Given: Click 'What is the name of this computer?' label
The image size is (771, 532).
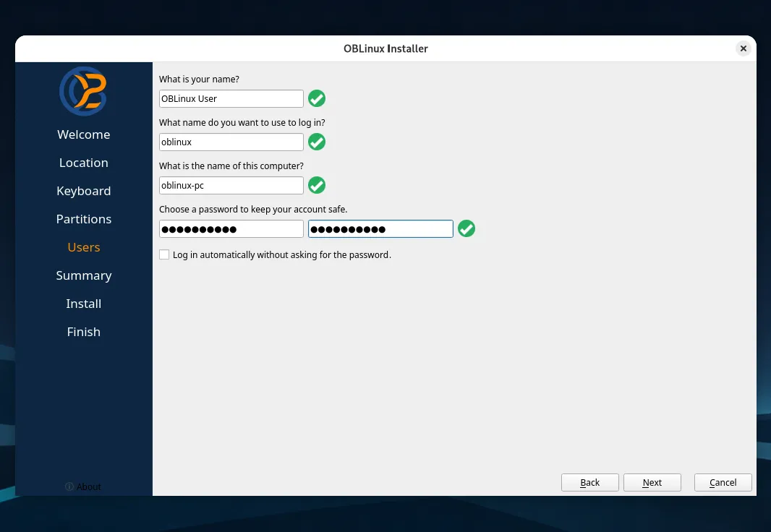Looking at the screenshot, I should pyautogui.click(x=231, y=166).
